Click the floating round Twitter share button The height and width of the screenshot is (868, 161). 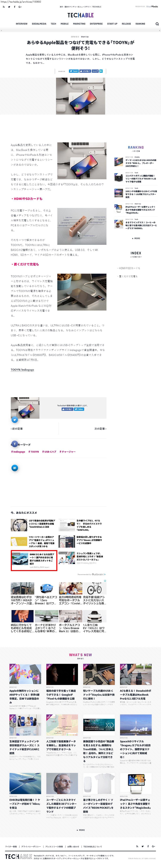[14, 419]
